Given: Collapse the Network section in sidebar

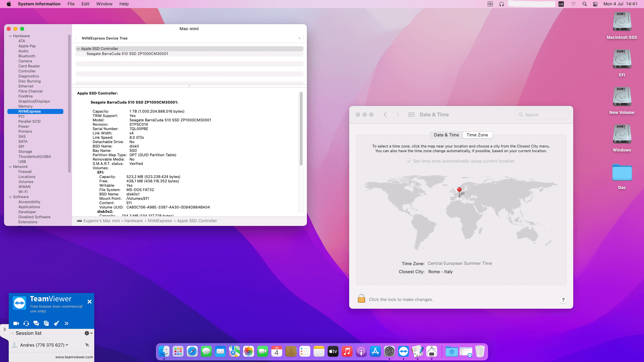Looking at the screenshot, I should 10,167.
